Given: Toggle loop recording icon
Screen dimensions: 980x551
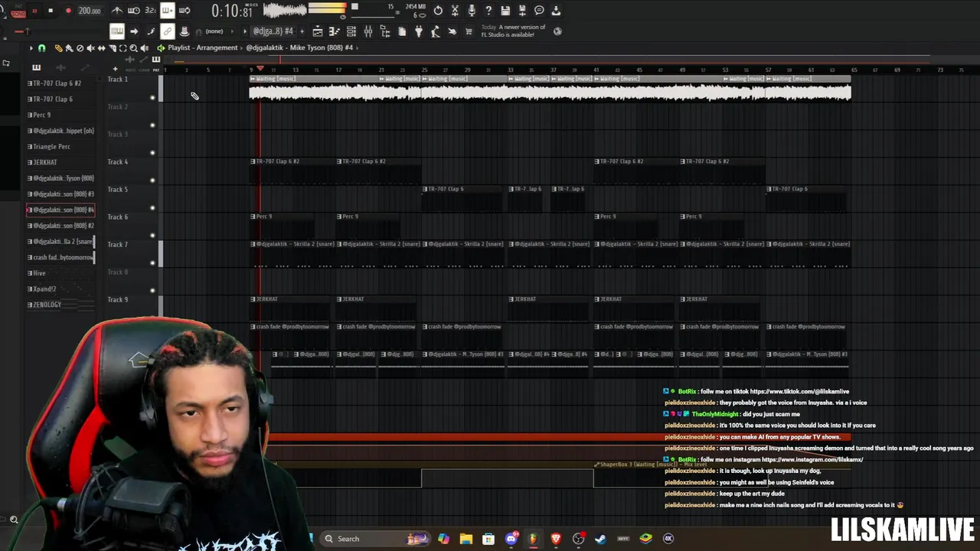Looking at the screenshot, I should click(185, 11).
